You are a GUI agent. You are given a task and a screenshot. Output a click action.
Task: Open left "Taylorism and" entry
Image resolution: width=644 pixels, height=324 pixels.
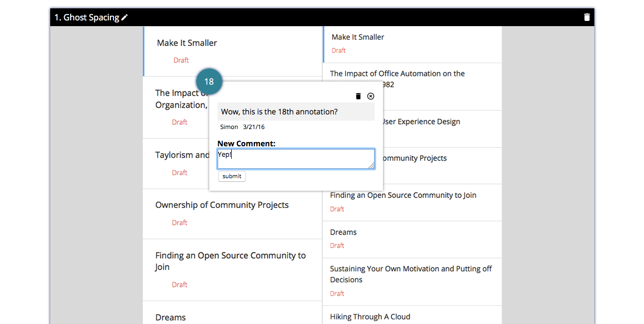tap(182, 155)
